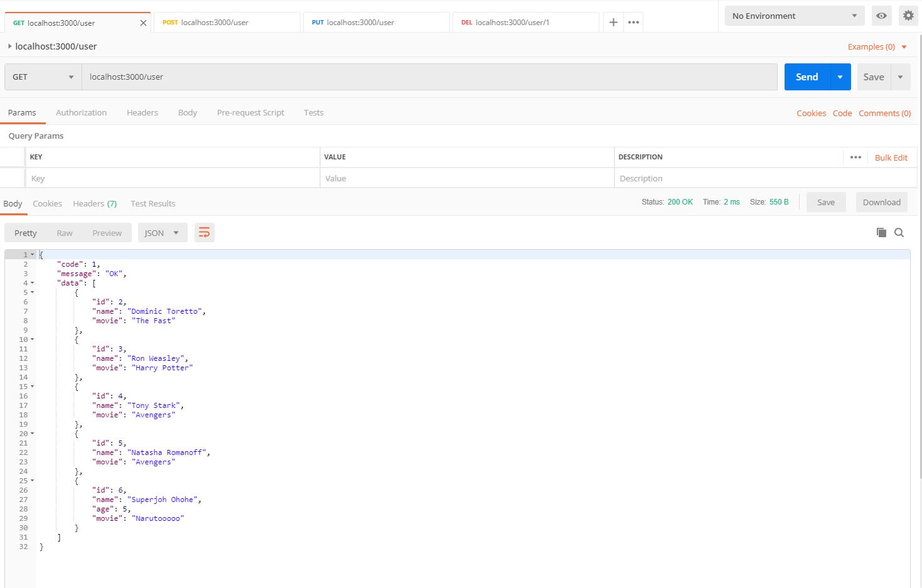The image size is (922, 588).
Task: Add a new request tab
Action: pos(613,22)
